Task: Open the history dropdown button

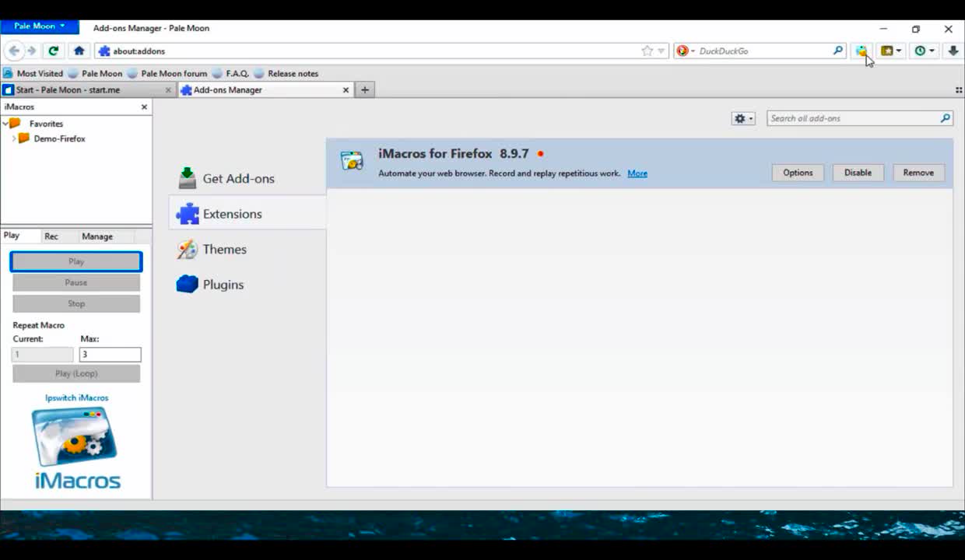Action: (x=925, y=51)
